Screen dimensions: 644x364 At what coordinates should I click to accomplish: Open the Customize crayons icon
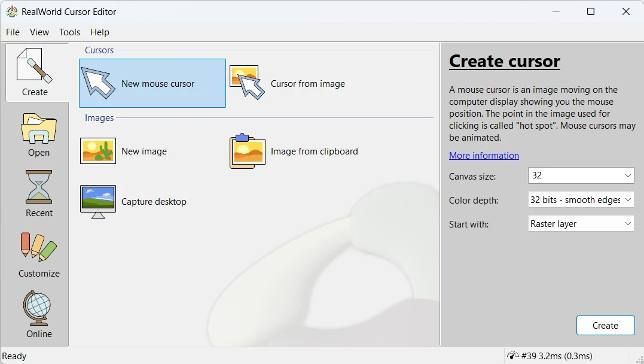click(39, 247)
